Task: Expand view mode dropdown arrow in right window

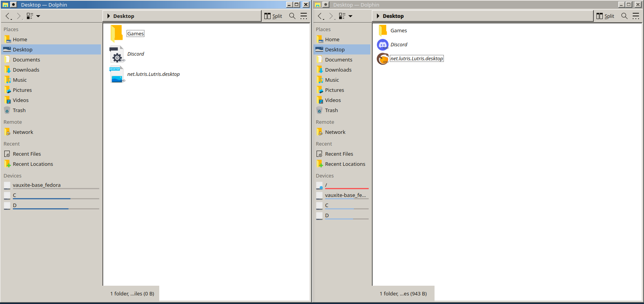Action: pyautogui.click(x=350, y=16)
